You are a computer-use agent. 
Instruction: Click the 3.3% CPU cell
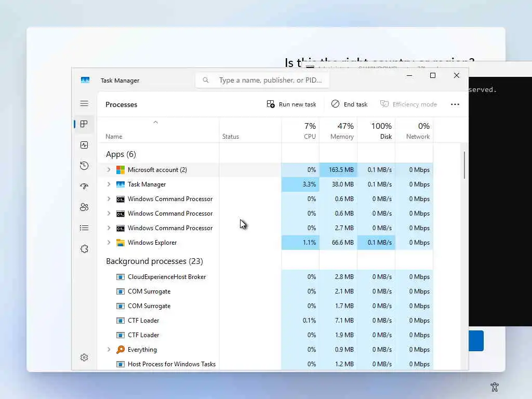point(300,184)
